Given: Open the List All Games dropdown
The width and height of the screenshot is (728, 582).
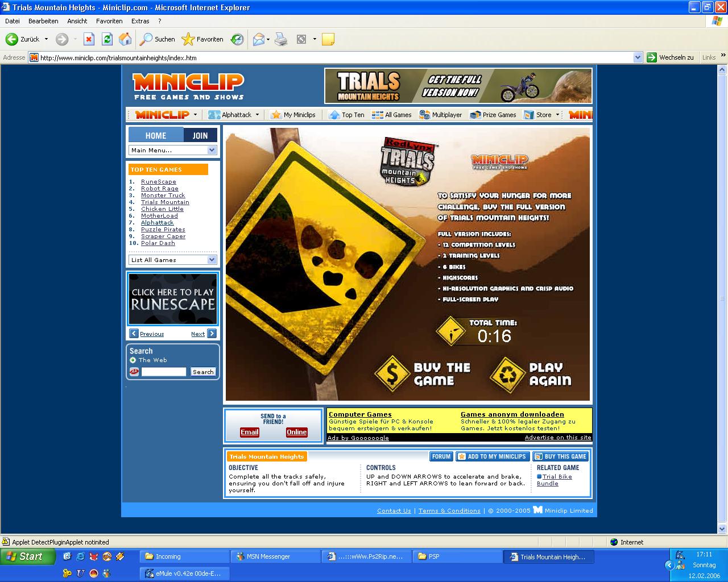Looking at the screenshot, I should click(x=172, y=260).
